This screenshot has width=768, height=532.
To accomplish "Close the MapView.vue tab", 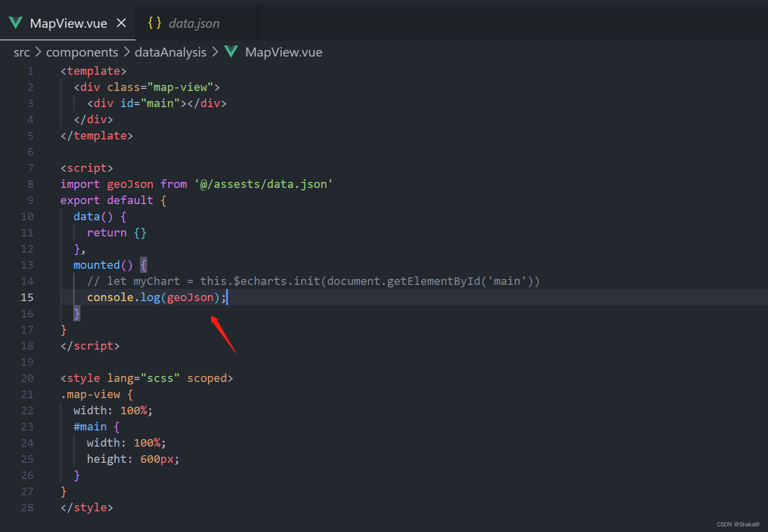I will pos(121,23).
